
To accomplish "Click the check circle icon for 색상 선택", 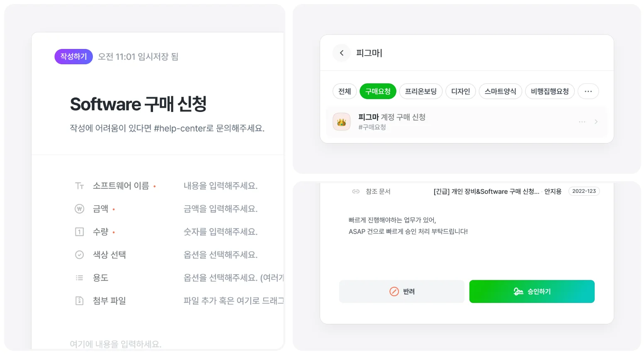I will [x=80, y=255].
